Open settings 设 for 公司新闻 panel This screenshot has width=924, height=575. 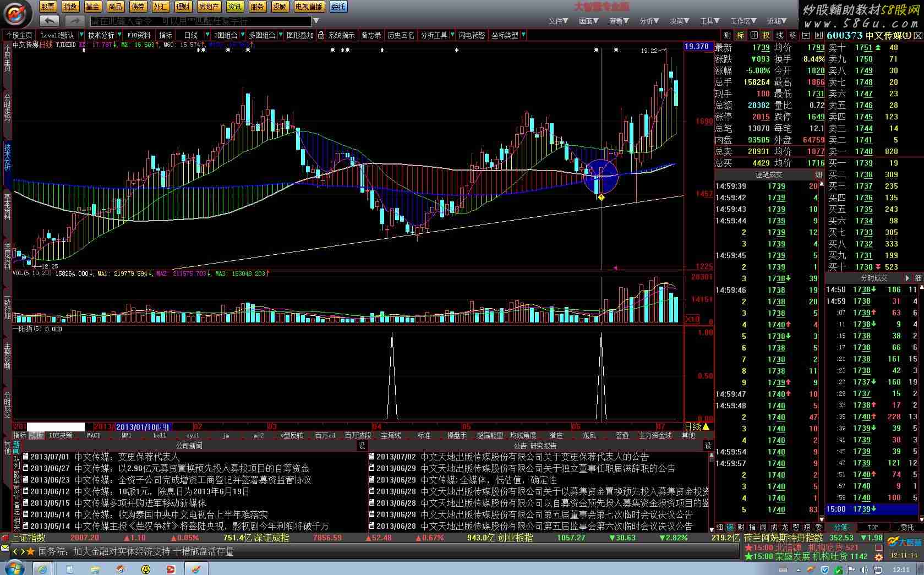pos(362,446)
